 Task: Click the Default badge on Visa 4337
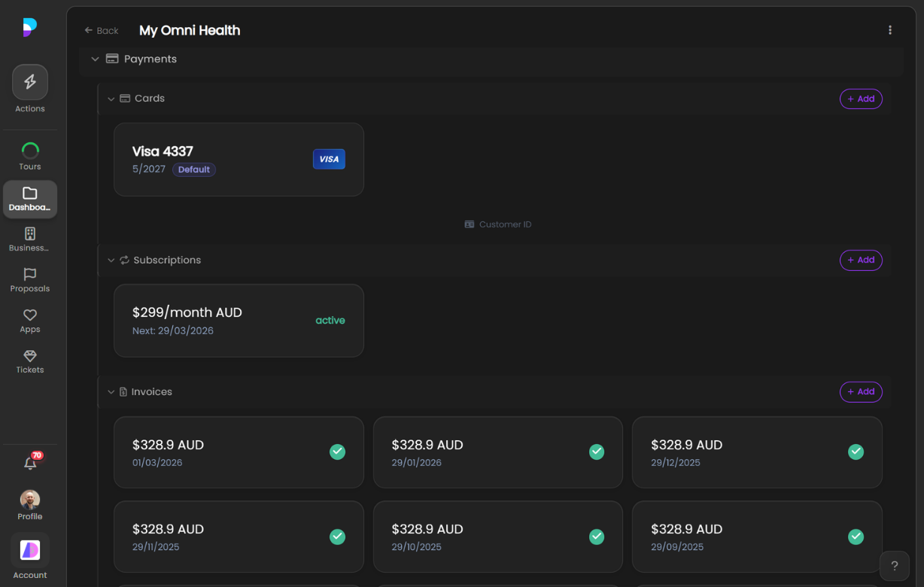(x=193, y=169)
